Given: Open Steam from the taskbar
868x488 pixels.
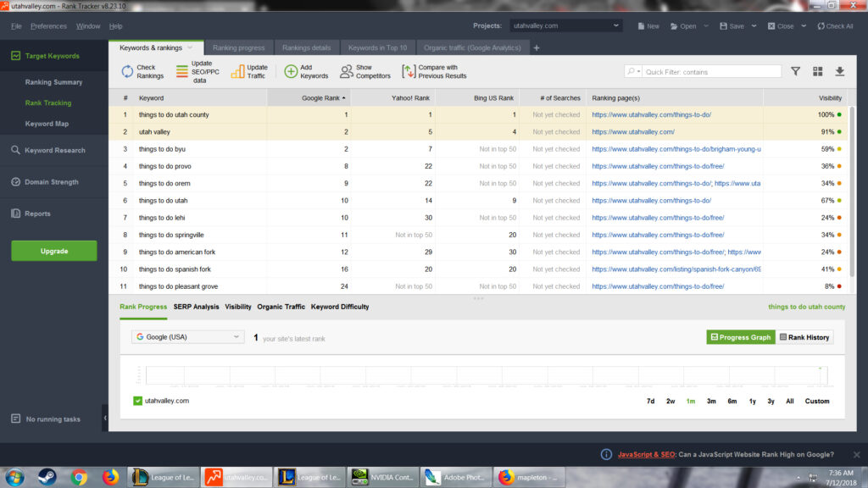Looking at the screenshot, I should [x=47, y=477].
